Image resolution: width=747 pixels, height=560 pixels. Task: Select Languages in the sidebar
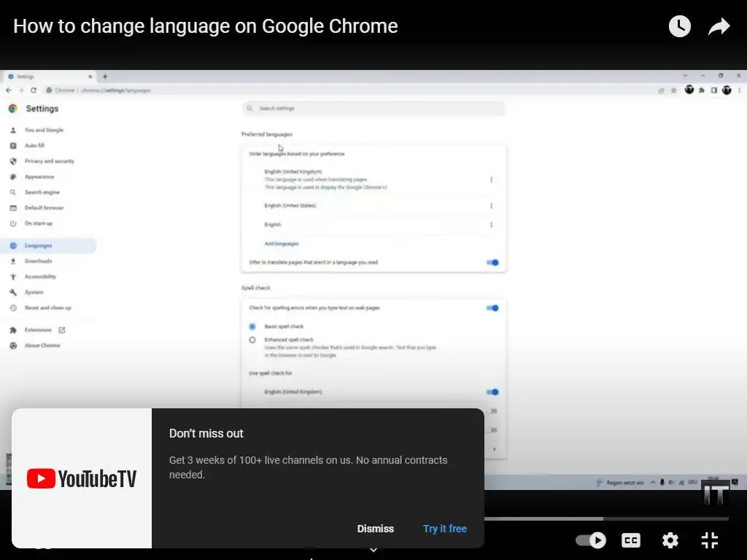tap(47, 246)
